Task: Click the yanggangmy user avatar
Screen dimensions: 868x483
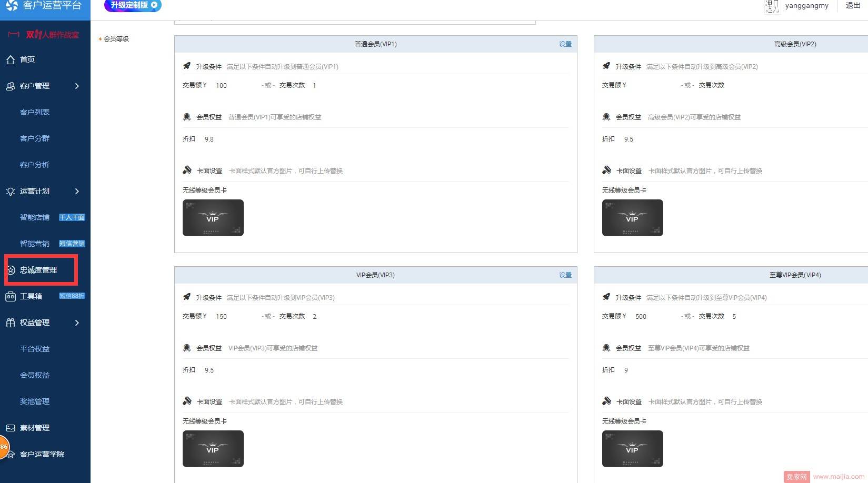Action: click(x=772, y=6)
